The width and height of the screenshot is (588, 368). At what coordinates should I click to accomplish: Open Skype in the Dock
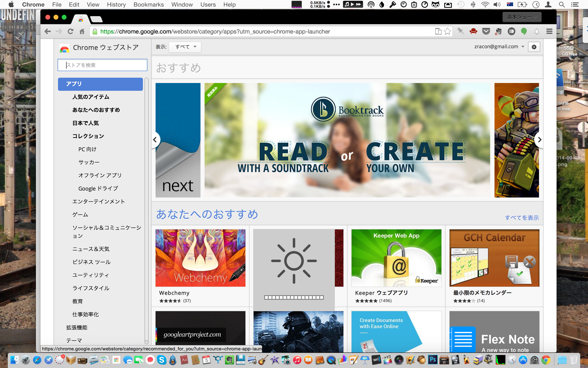click(x=161, y=360)
